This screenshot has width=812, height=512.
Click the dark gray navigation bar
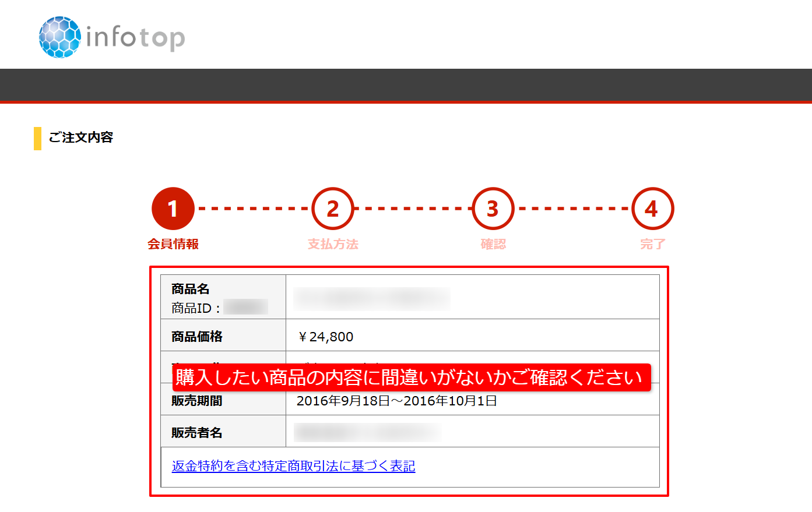point(406,85)
